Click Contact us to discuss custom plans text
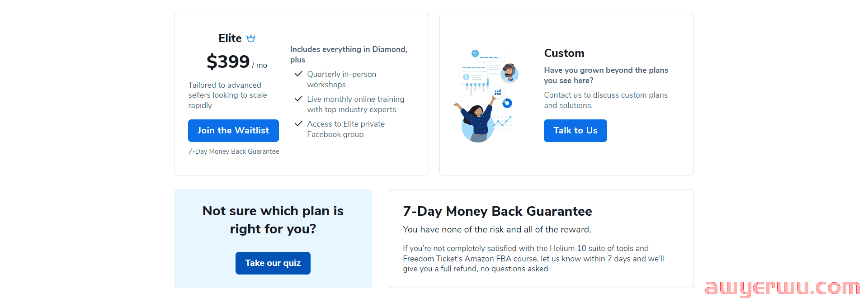The width and height of the screenshot is (868, 303). 606,100
